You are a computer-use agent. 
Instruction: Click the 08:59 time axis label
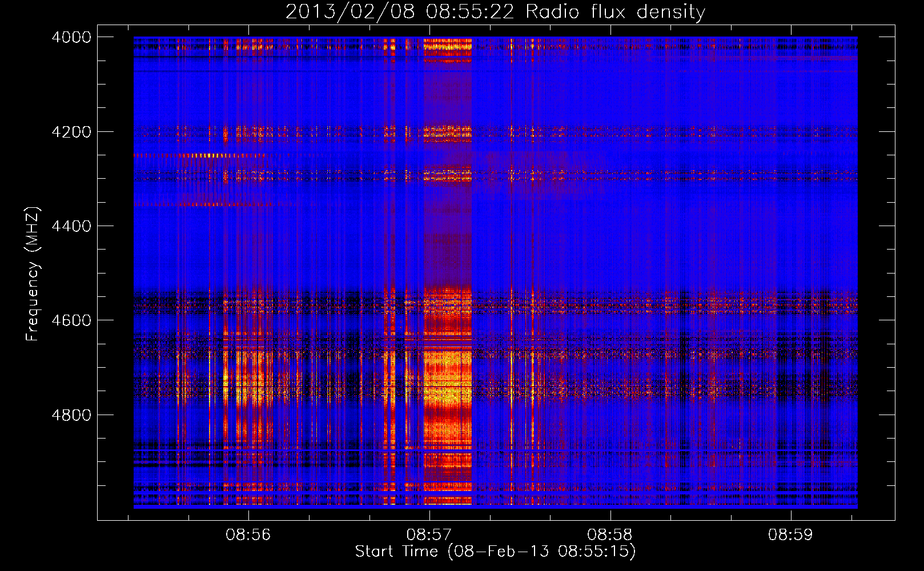(790, 535)
